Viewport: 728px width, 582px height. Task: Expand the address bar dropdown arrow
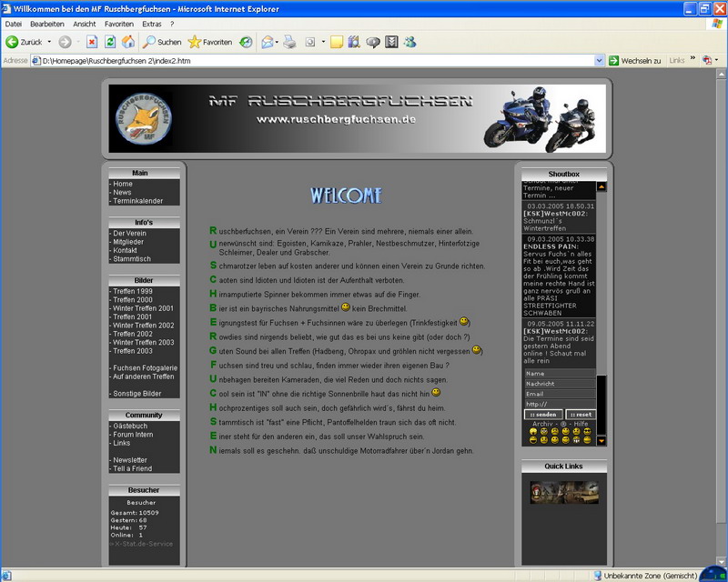point(599,61)
